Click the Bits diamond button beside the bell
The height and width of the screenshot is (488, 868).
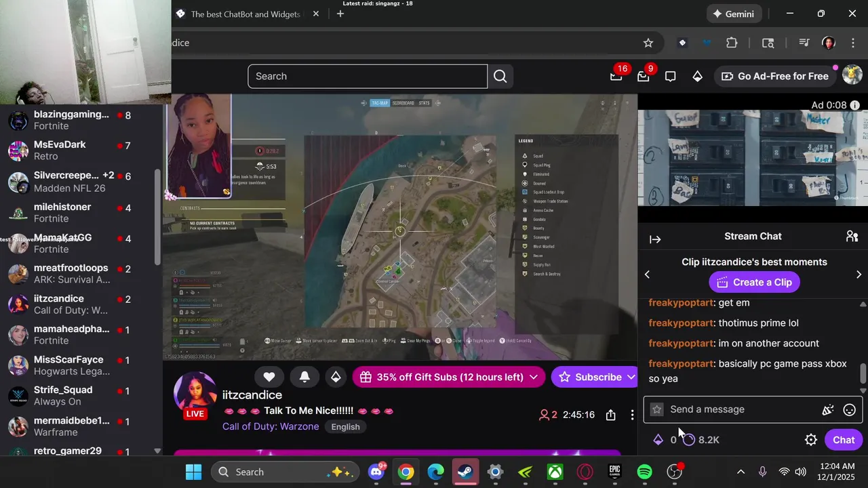tap(336, 377)
